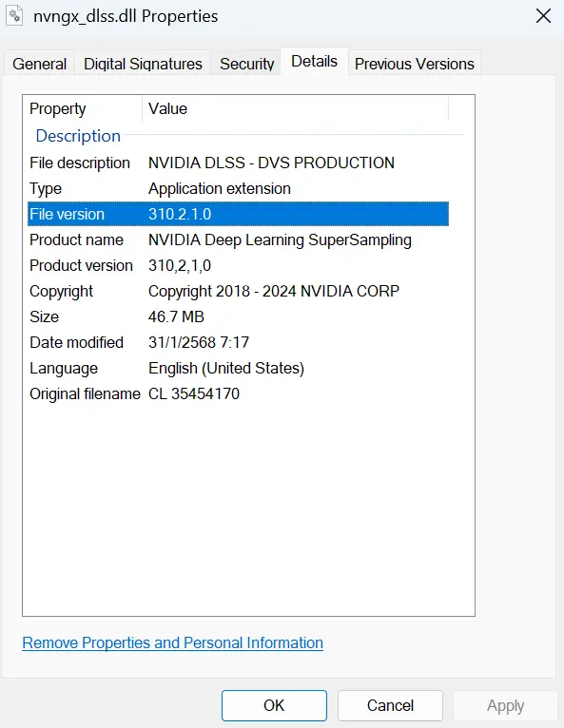This screenshot has width=564, height=728.
Task: Select the Type row
Action: click(238, 188)
